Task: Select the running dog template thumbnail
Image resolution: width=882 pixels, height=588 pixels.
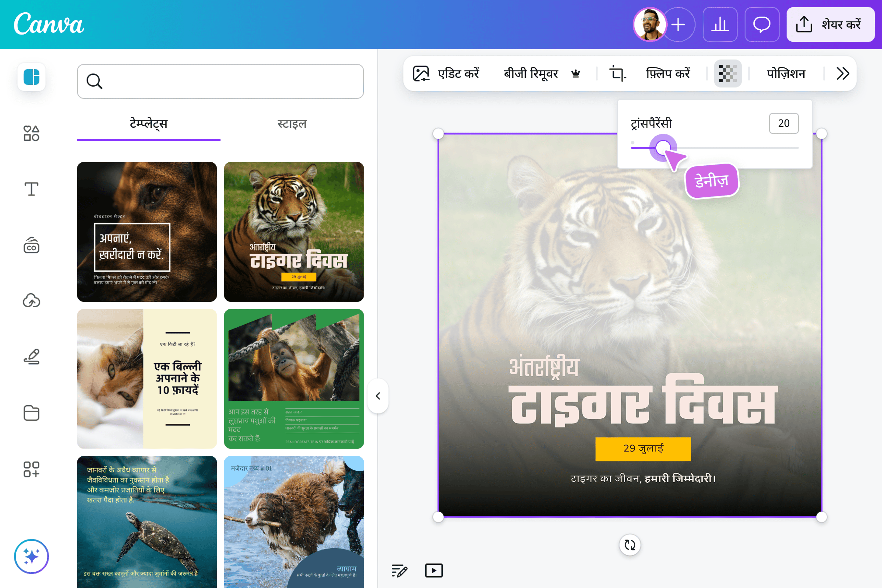Action: click(x=294, y=522)
